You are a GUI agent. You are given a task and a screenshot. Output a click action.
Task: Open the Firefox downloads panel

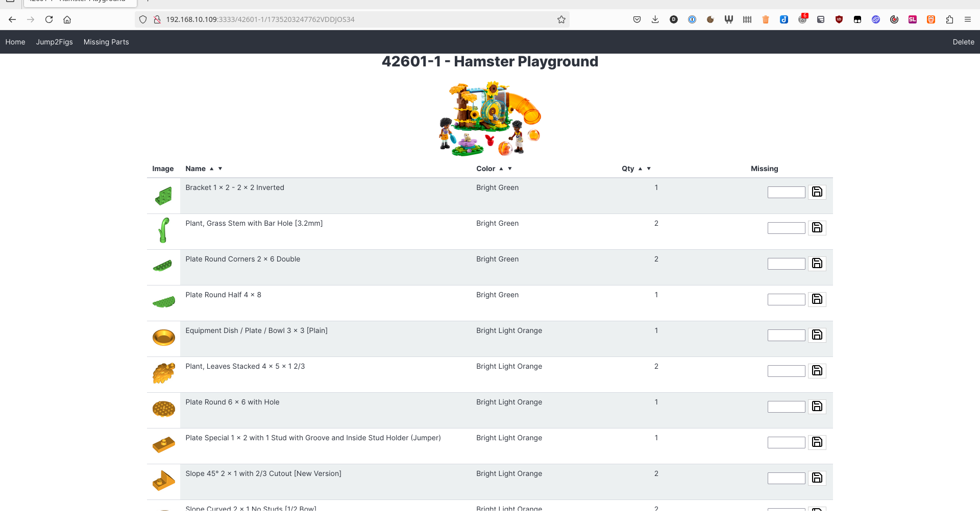click(655, 19)
